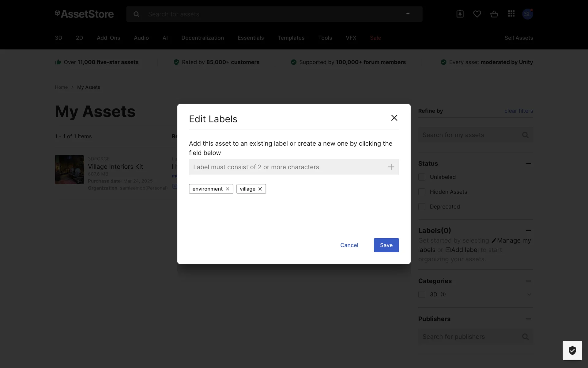The height and width of the screenshot is (368, 588).
Task: Save the edited labels
Action: 386,245
